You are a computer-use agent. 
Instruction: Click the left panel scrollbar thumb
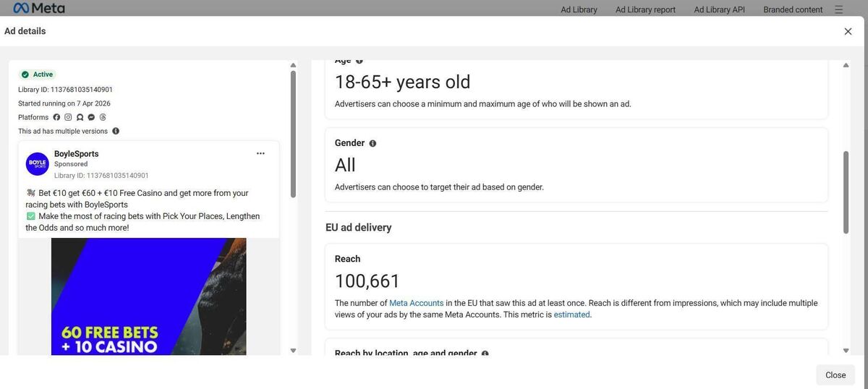pos(293,134)
